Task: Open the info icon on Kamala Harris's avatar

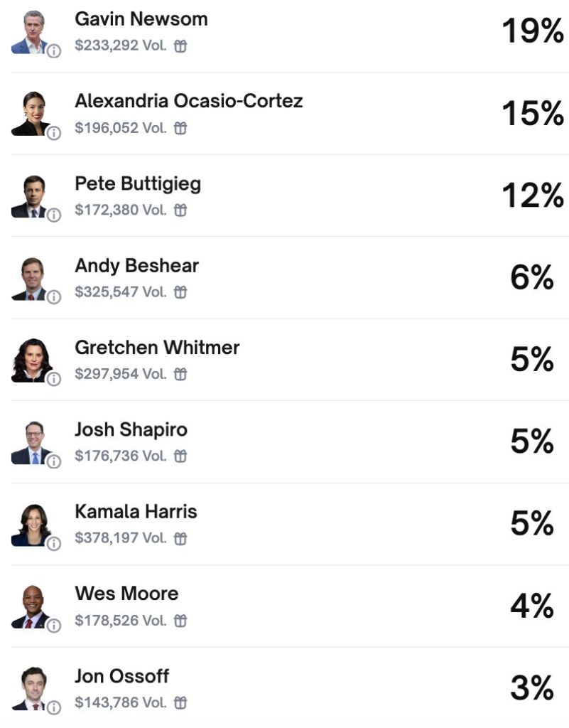Action: pyautogui.click(x=54, y=543)
